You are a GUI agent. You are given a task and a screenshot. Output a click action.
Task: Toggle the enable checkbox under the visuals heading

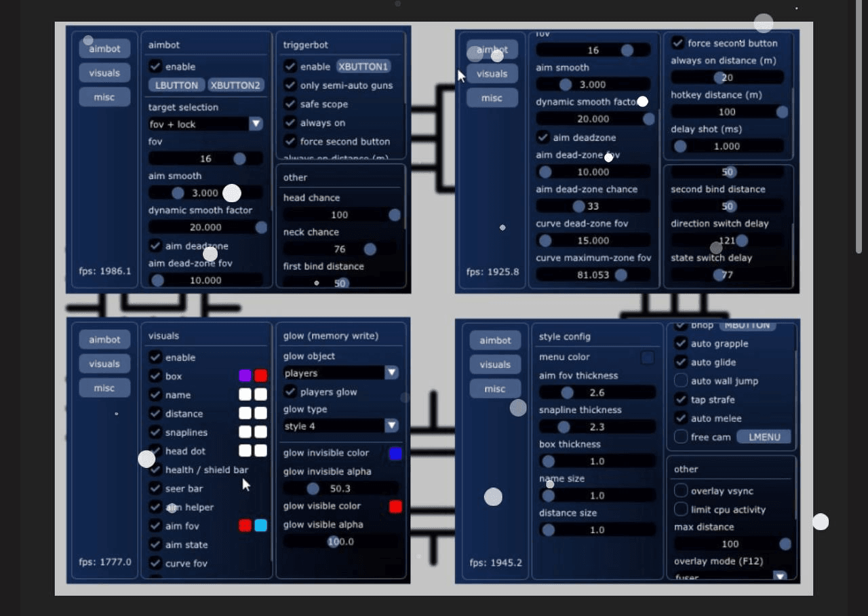pos(155,358)
